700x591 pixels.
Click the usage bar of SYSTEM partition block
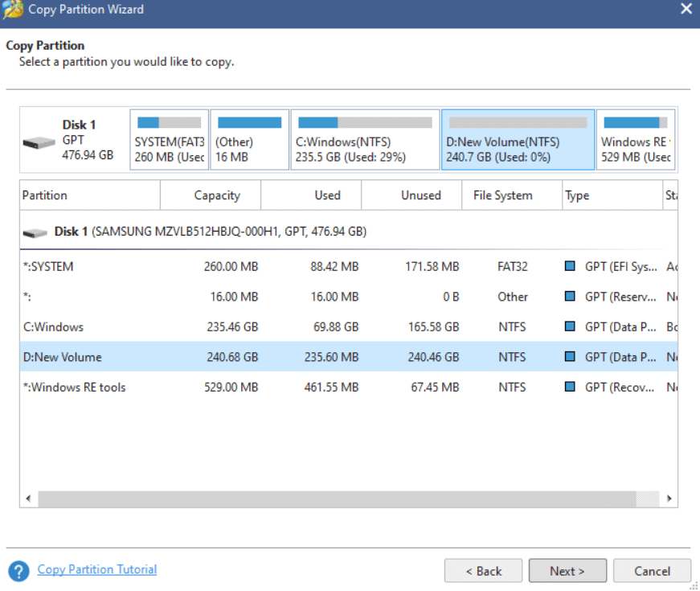pyautogui.click(x=170, y=122)
